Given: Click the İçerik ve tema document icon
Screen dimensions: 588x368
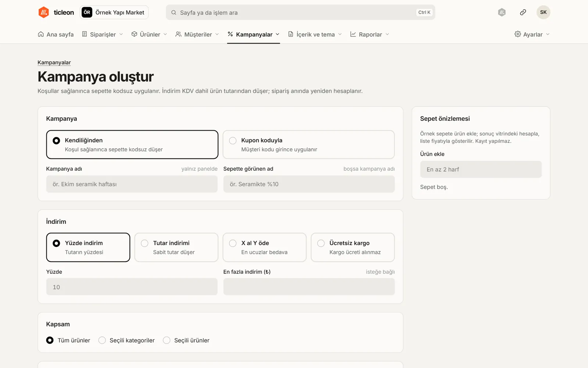Looking at the screenshot, I should pyautogui.click(x=291, y=34).
